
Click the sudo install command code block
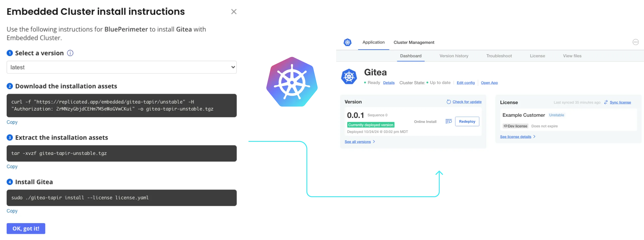122,198
